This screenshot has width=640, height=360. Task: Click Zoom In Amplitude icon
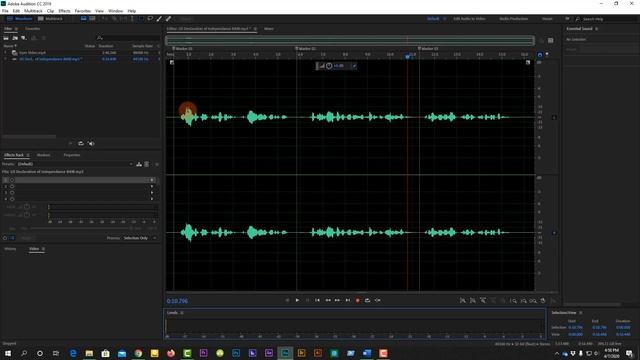point(462,301)
